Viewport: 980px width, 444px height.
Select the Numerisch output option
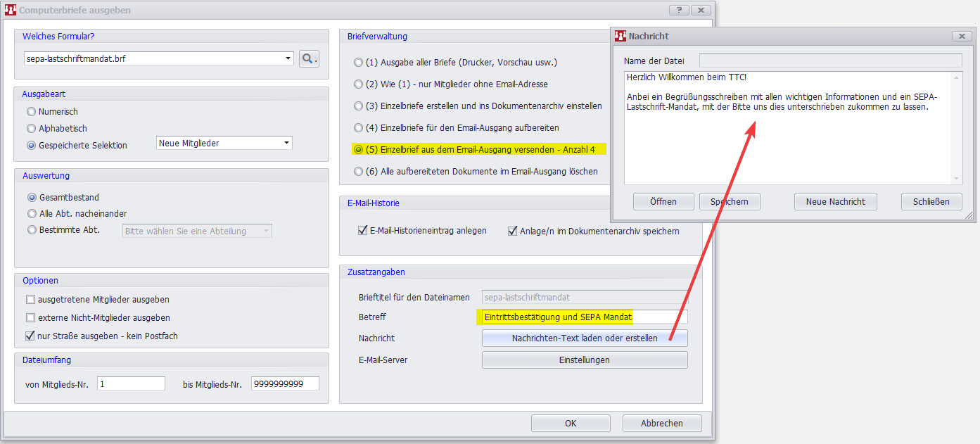(x=31, y=112)
